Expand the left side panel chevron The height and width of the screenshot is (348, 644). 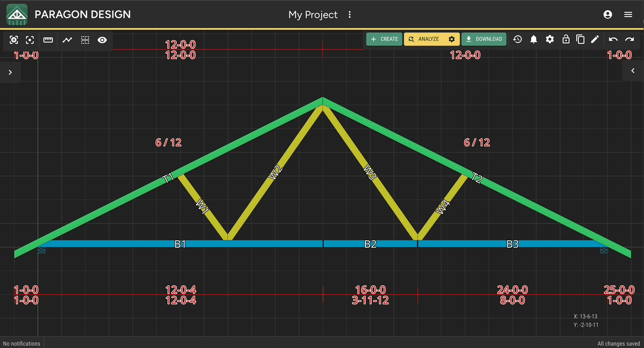pyautogui.click(x=10, y=72)
